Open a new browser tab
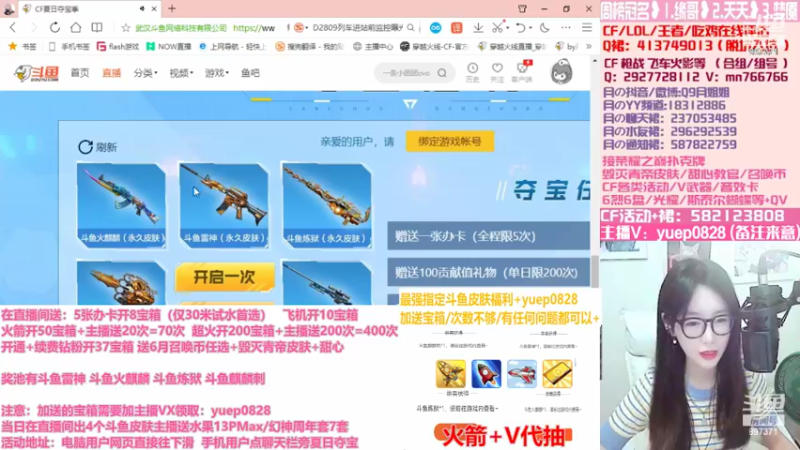The width and height of the screenshot is (800, 450). point(172,9)
